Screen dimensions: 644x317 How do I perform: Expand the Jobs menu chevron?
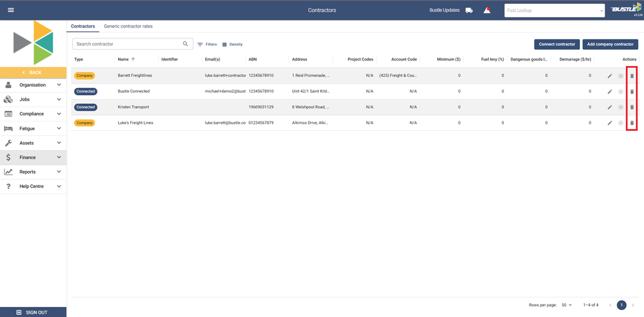click(59, 99)
